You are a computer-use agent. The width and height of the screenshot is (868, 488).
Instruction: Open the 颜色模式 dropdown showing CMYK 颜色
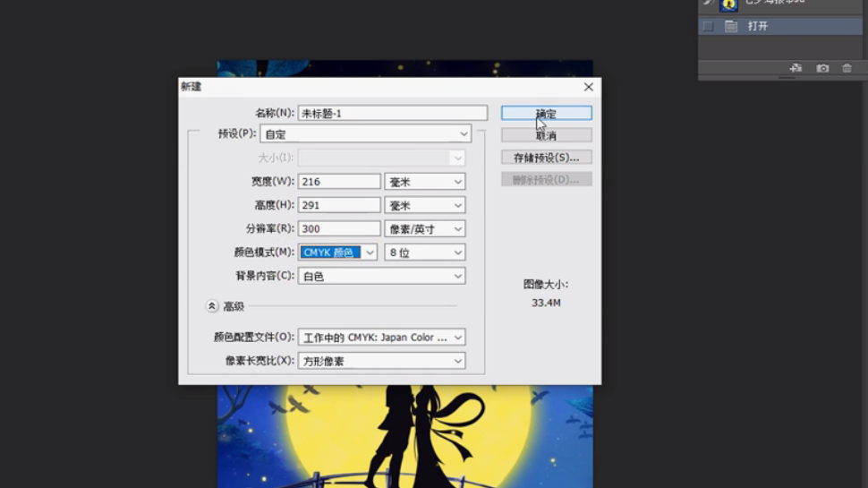(337, 252)
